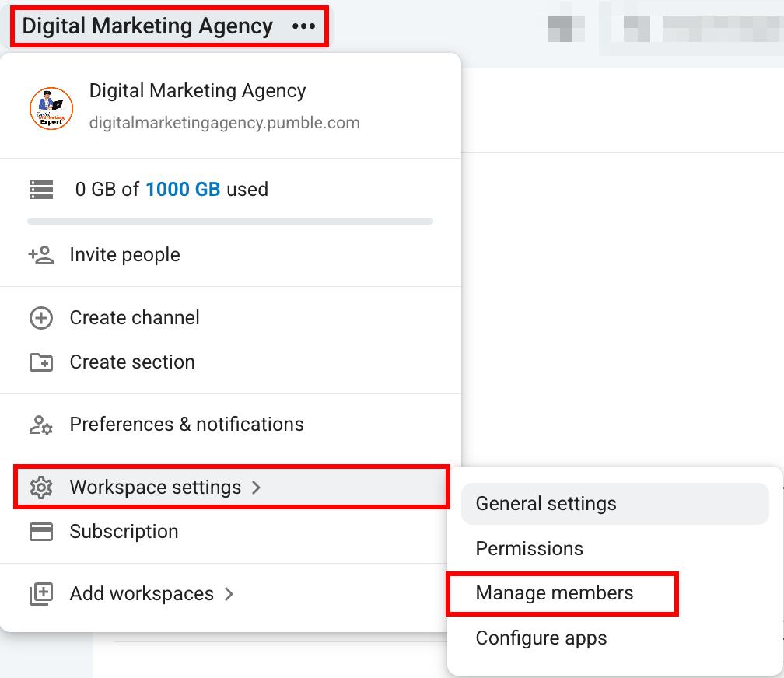Click the Digital Marketing Agency workspace logo
The image size is (784, 678).
[x=51, y=108]
